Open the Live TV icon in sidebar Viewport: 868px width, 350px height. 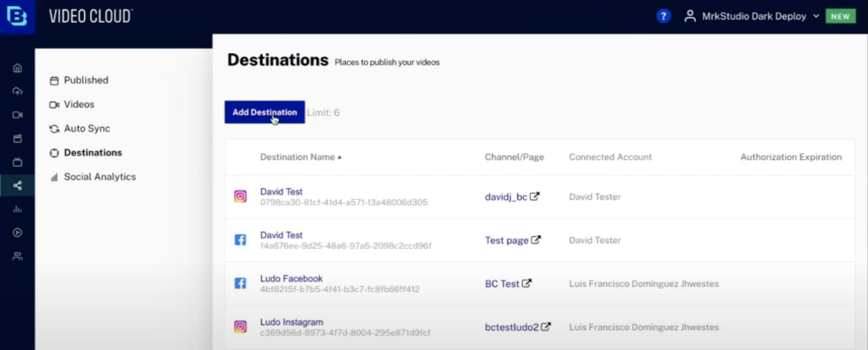[x=17, y=162]
